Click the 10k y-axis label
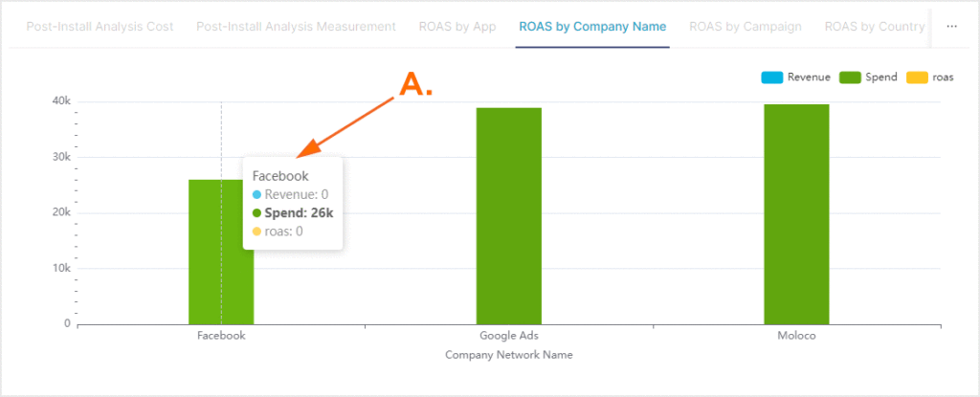This screenshot has height=397, width=980. point(60,269)
